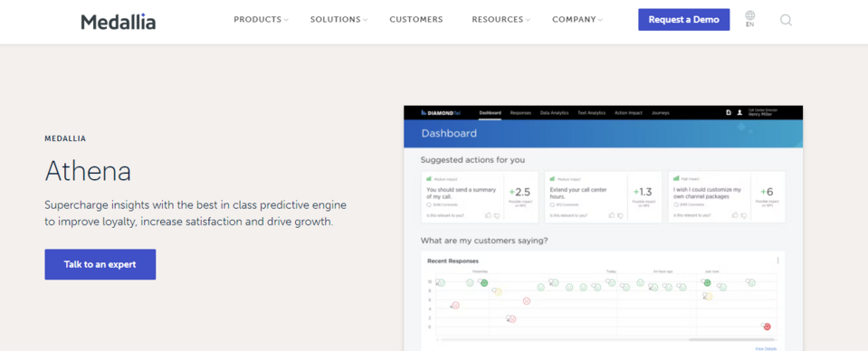Switch to the Responses tab
The height and width of the screenshot is (351, 868).
(520, 113)
